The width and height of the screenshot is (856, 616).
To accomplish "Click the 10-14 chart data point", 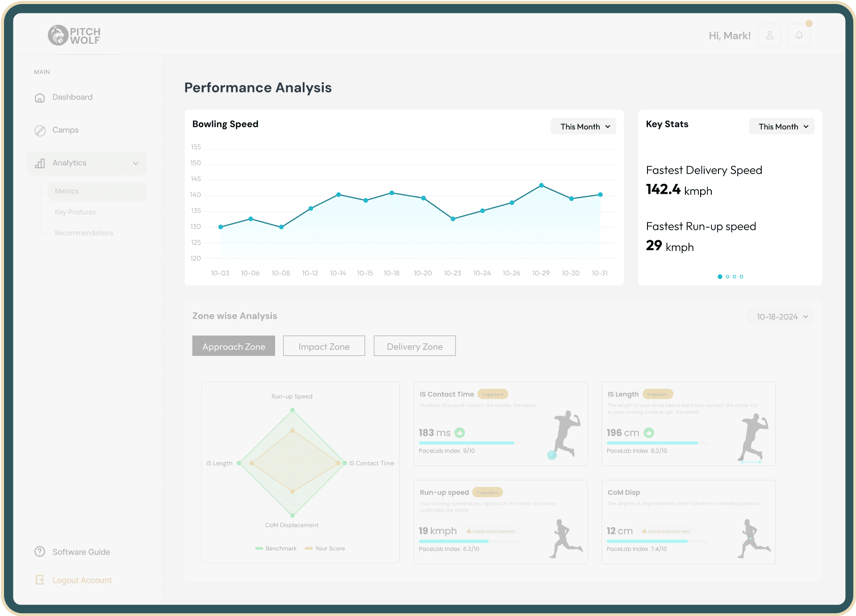I will pos(339,195).
